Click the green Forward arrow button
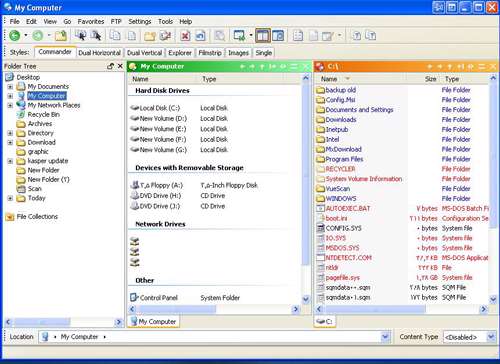 [x=38, y=36]
